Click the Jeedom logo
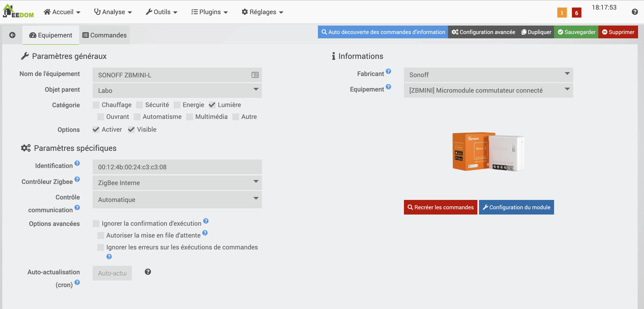The width and height of the screenshot is (644, 309). pos(18,11)
